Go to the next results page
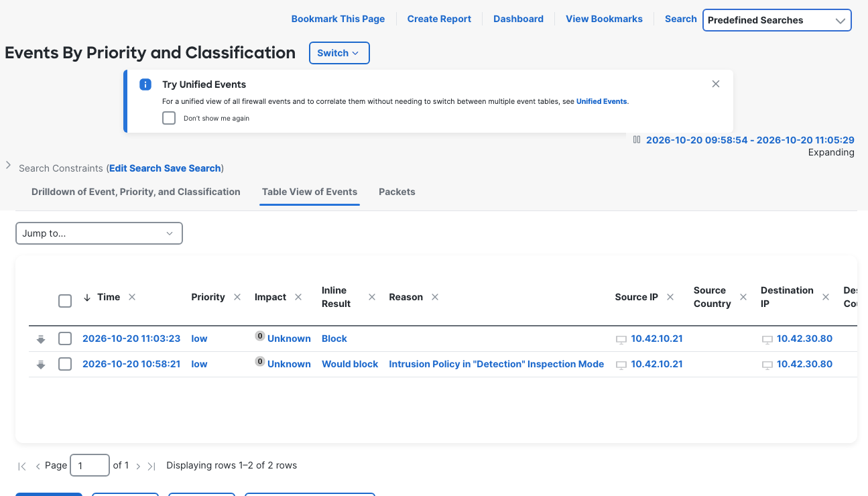868x496 pixels. coord(138,466)
